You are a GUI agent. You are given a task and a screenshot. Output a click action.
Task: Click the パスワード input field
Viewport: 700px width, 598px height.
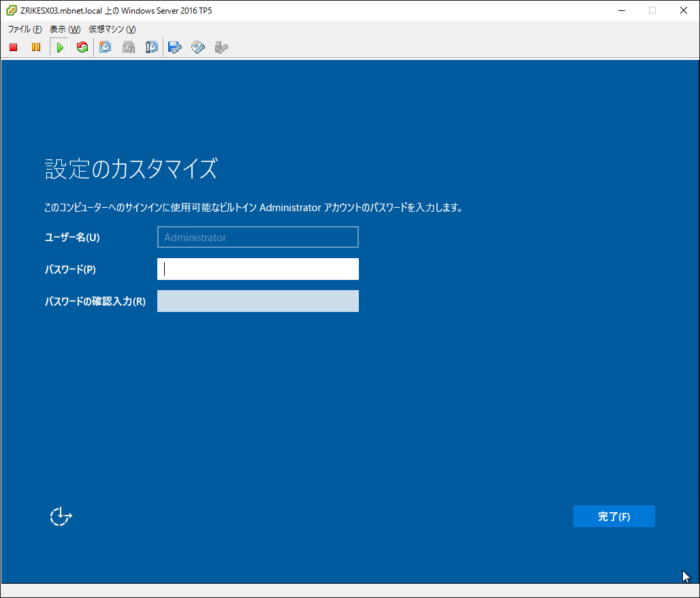257,269
